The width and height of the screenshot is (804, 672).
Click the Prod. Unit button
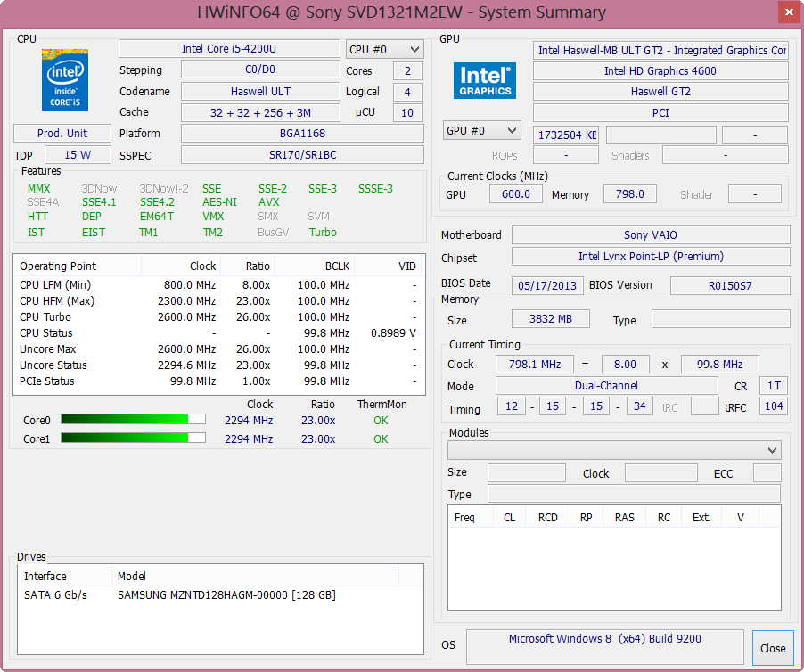62,134
